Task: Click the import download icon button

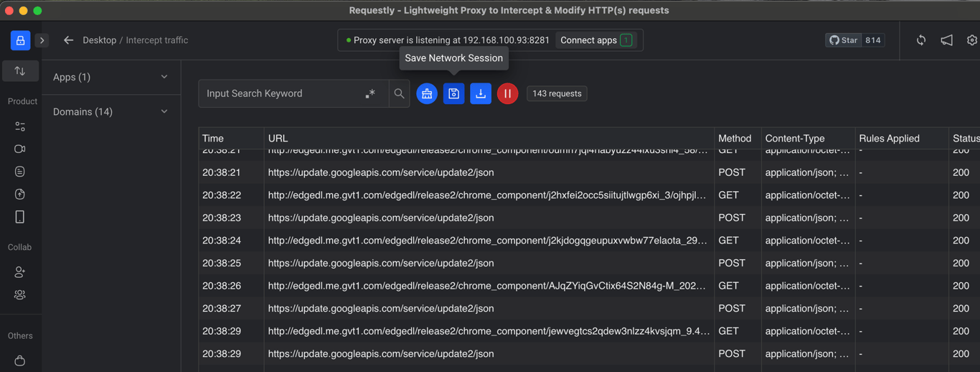Action: pyautogui.click(x=481, y=93)
